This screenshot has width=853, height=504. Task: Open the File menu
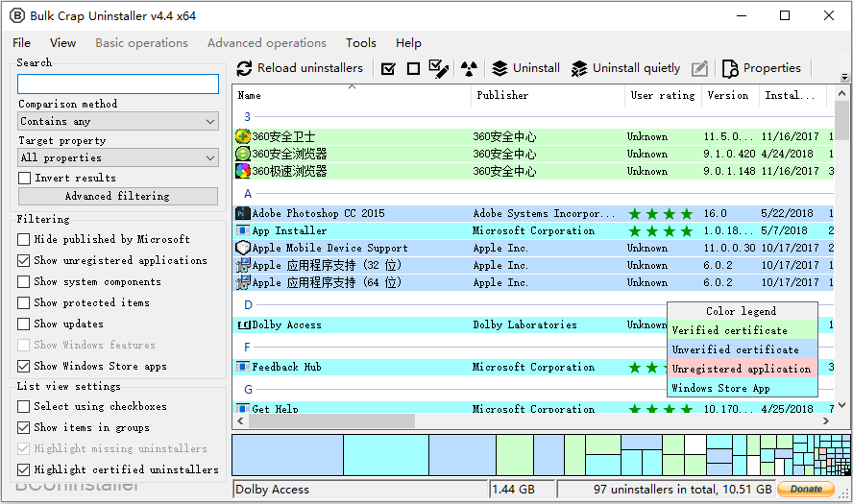22,43
